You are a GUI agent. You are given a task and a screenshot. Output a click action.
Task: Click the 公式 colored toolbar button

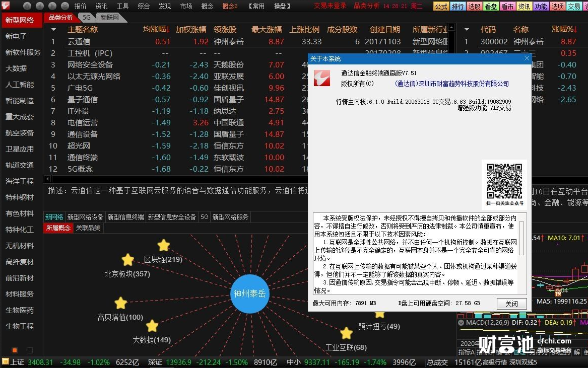[x=441, y=6]
